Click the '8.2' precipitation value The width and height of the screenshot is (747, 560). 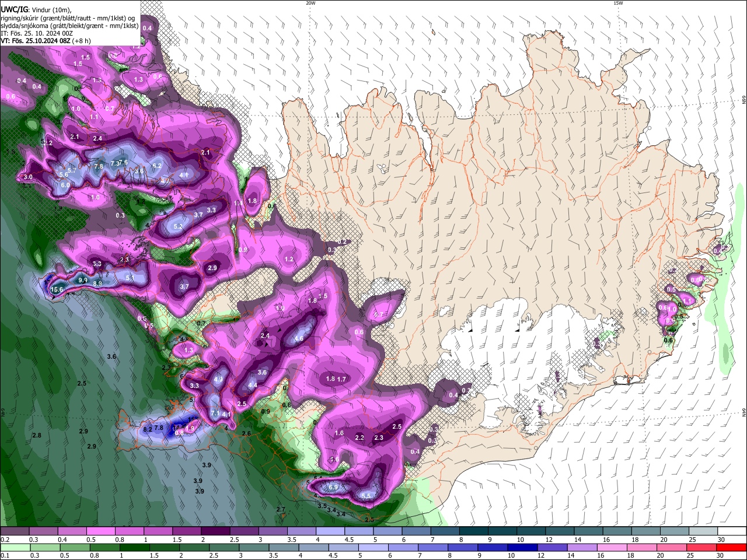coord(147,429)
